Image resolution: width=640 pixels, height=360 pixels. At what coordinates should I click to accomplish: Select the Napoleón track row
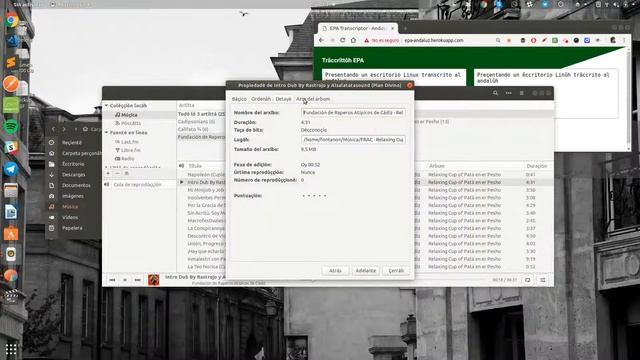(206, 175)
